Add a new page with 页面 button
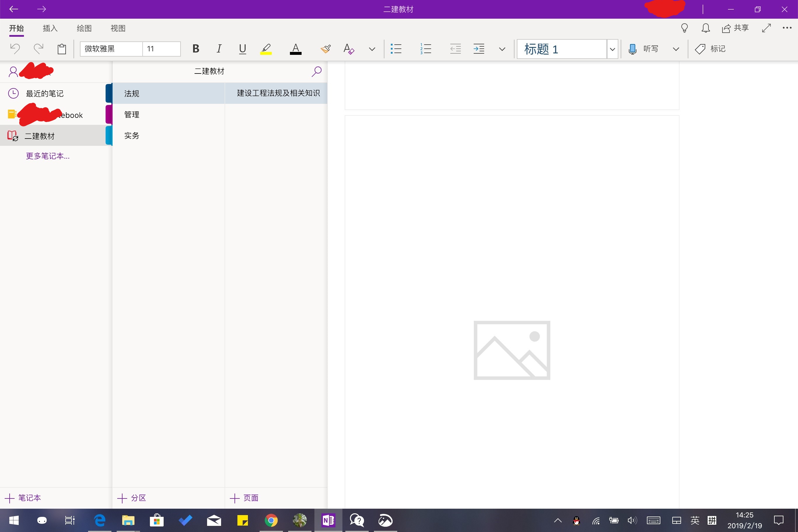 click(245, 498)
